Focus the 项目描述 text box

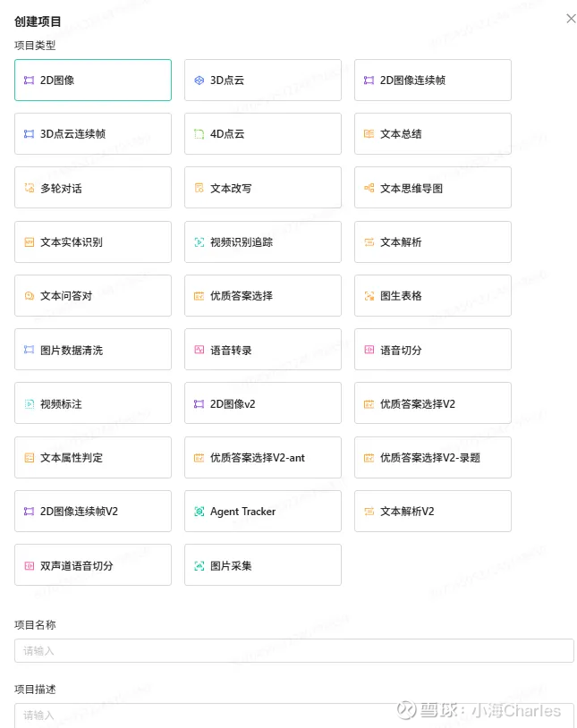point(293,715)
